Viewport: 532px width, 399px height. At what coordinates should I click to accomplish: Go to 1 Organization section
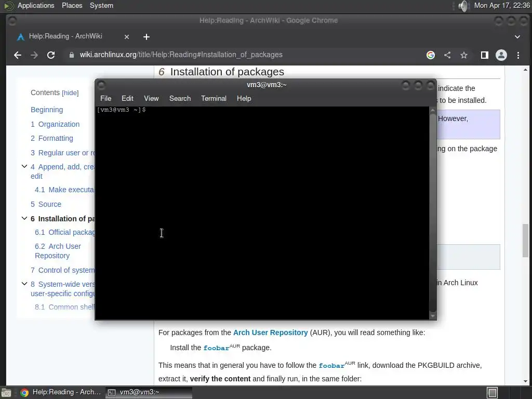coord(55,125)
